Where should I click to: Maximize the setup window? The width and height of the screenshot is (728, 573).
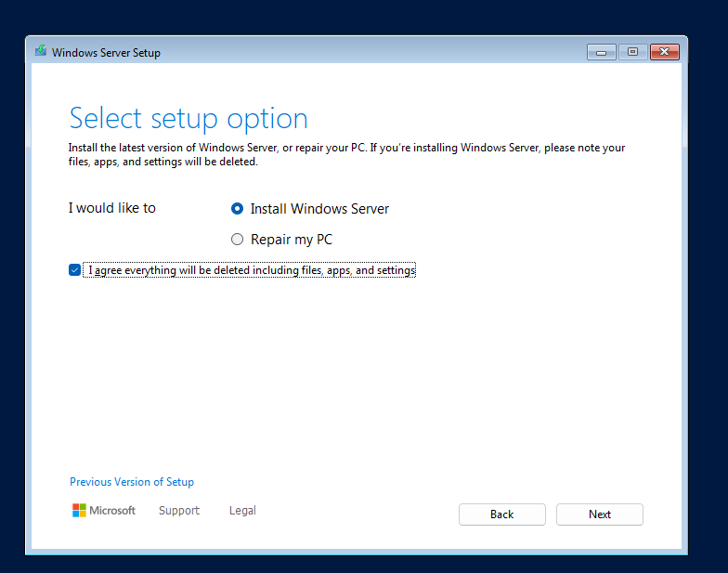633,52
